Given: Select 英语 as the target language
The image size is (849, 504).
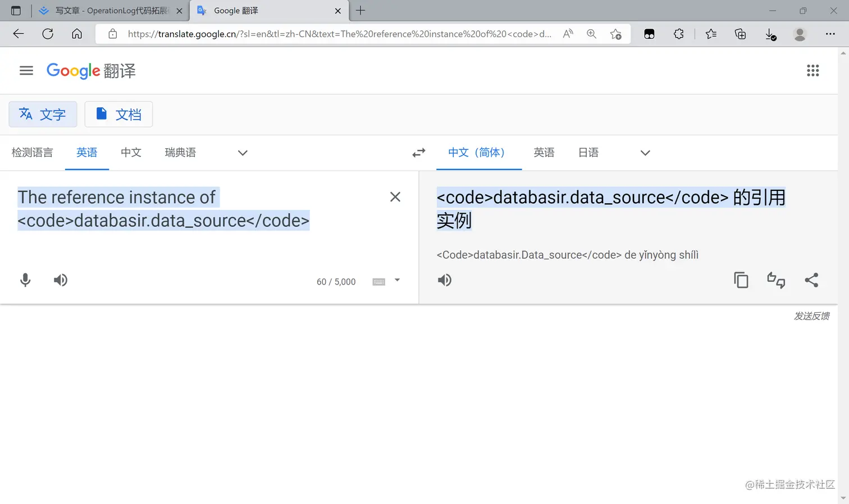Looking at the screenshot, I should [x=544, y=153].
